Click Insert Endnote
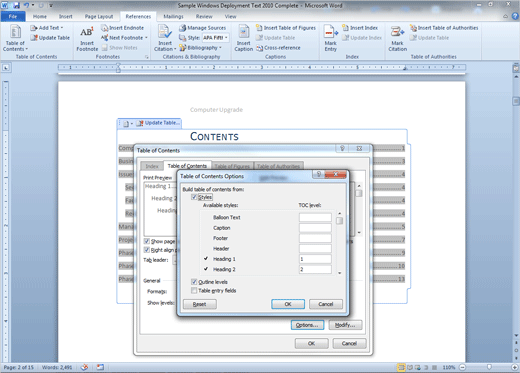This screenshot has height=373, width=520. [x=123, y=28]
